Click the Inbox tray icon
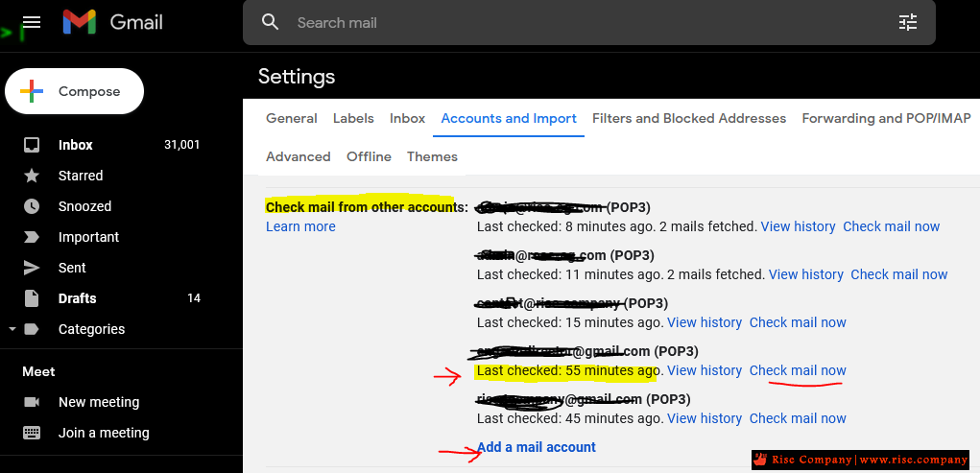This screenshot has width=980, height=473. click(x=32, y=145)
